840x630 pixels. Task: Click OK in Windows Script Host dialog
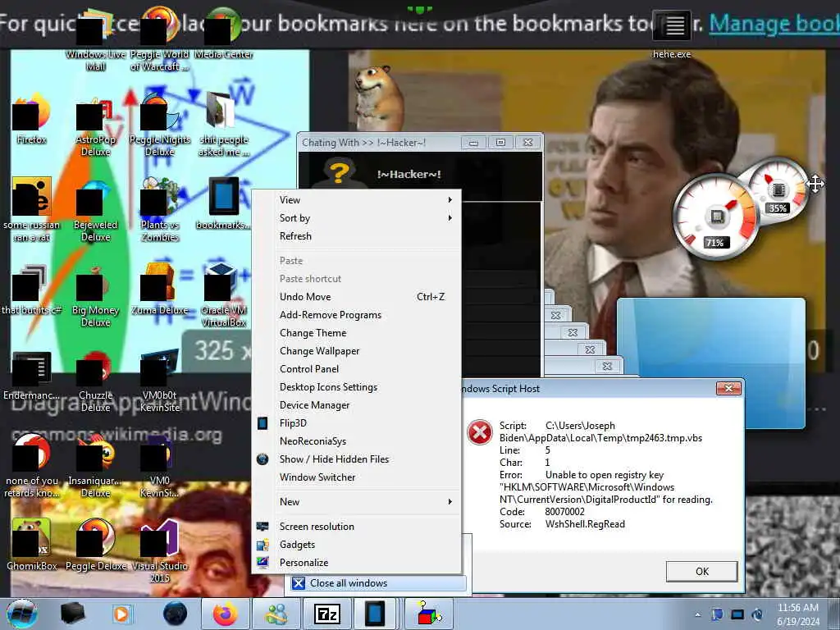pyautogui.click(x=702, y=572)
